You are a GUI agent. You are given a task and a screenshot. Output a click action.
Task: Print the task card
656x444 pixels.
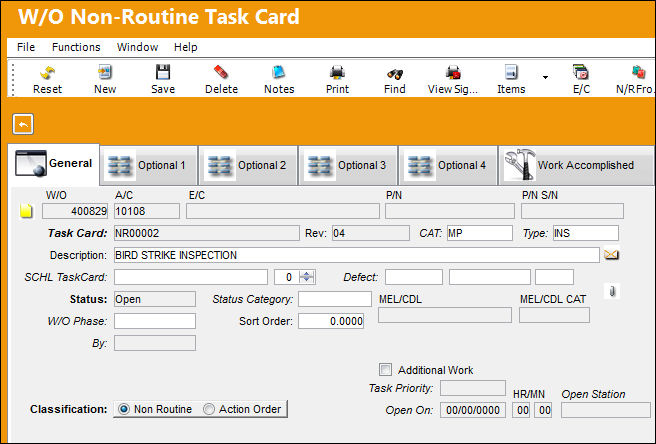click(x=337, y=79)
